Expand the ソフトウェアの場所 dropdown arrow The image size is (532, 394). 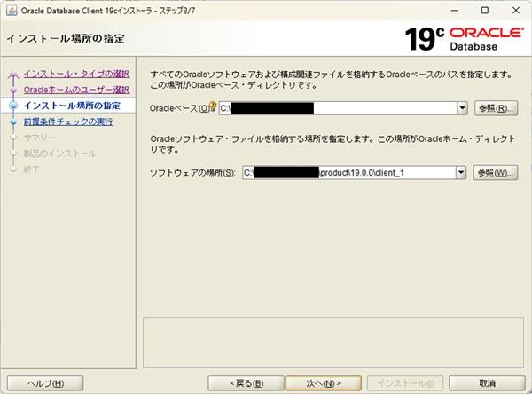tap(461, 172)
